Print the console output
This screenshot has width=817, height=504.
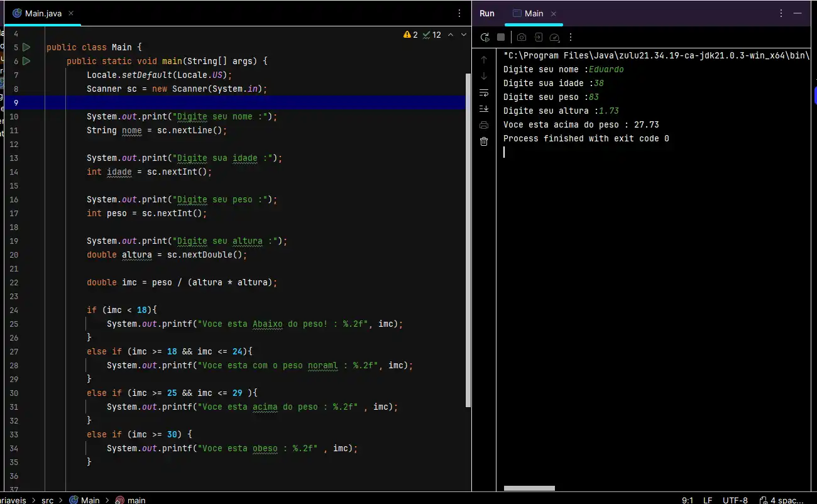click(x=484, y=125)
